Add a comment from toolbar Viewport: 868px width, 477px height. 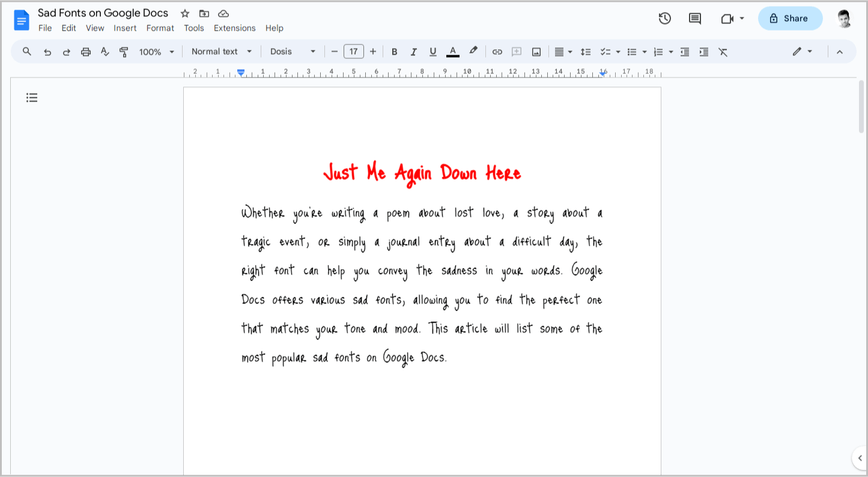click(x=517, y=52)
